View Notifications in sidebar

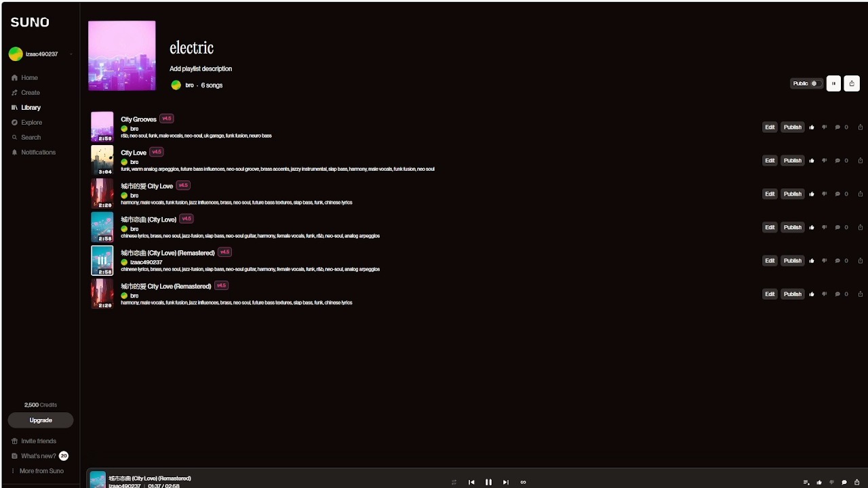[33, 152]
